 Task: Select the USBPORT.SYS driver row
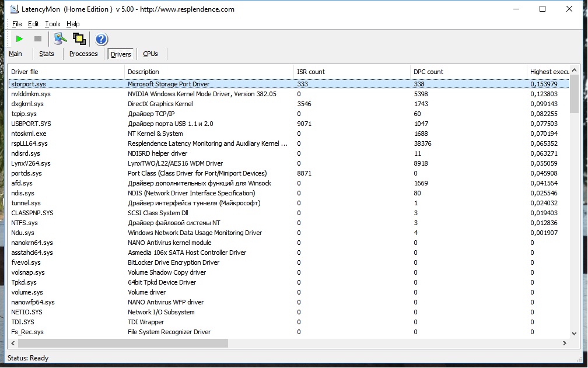pyautogui.click(x=288, y=124)
